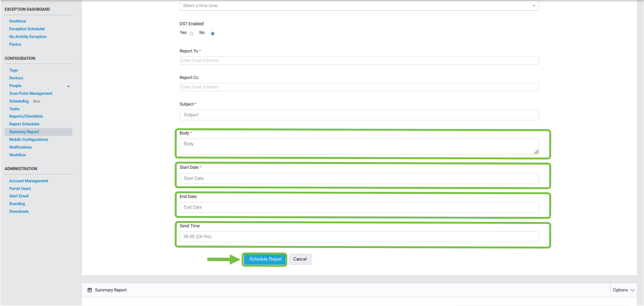Click the calendar icon beside Summary Report
The width and height of the screenshot is (644, 306).
coord(90,290)
